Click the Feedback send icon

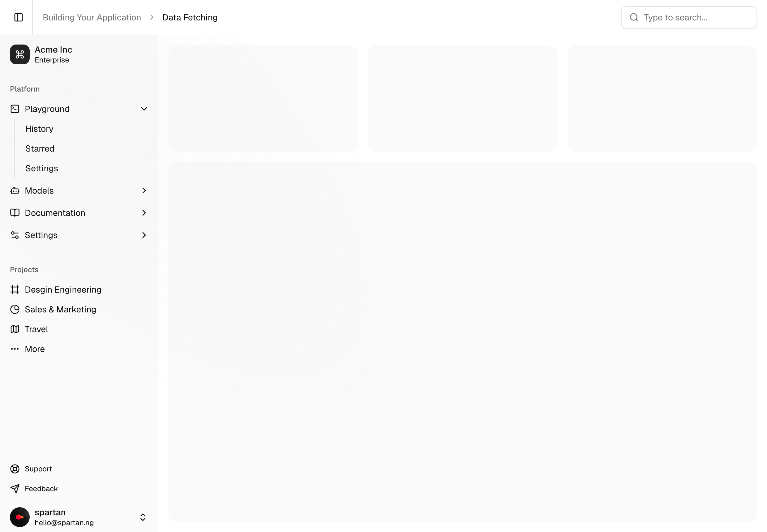point(15,488)
